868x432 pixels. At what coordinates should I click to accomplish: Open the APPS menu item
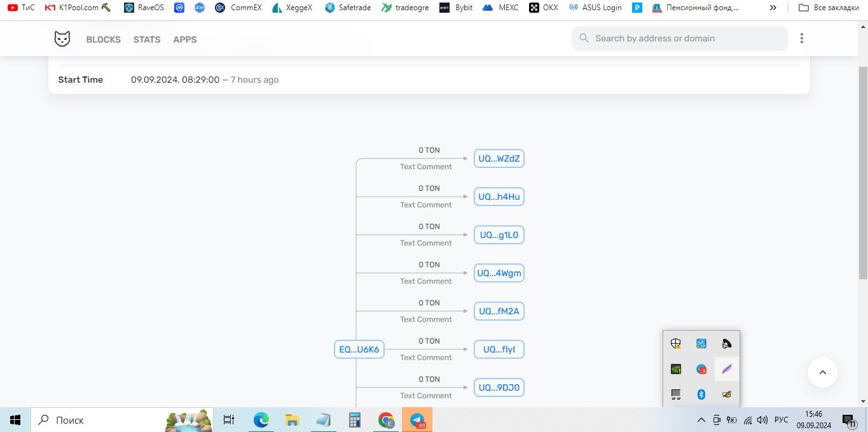(185, 39)
